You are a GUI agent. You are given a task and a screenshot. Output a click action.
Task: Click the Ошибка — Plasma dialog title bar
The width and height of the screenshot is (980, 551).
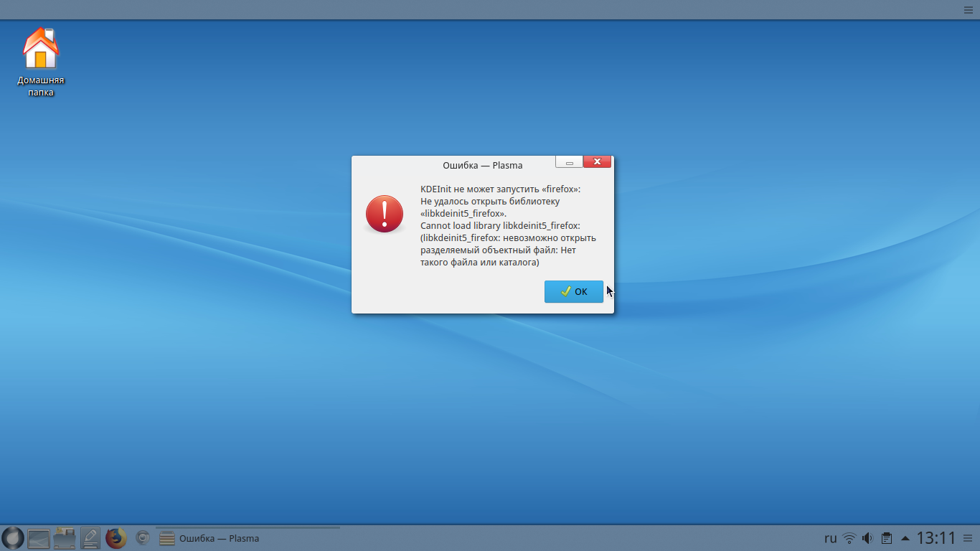point(482,165)
